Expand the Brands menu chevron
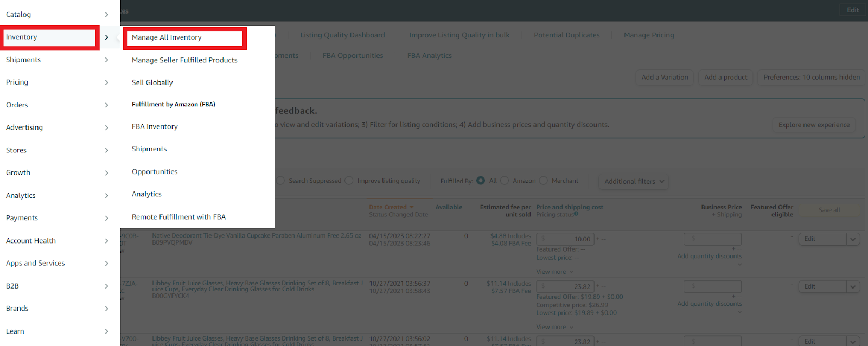The width and height of the screenshot is (868, 346). point(106,309)
